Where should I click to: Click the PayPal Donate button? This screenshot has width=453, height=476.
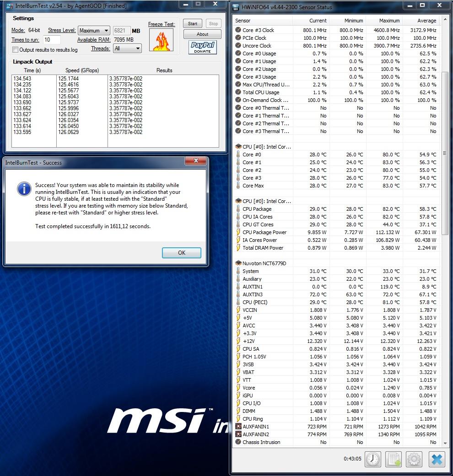click(202, 48)
